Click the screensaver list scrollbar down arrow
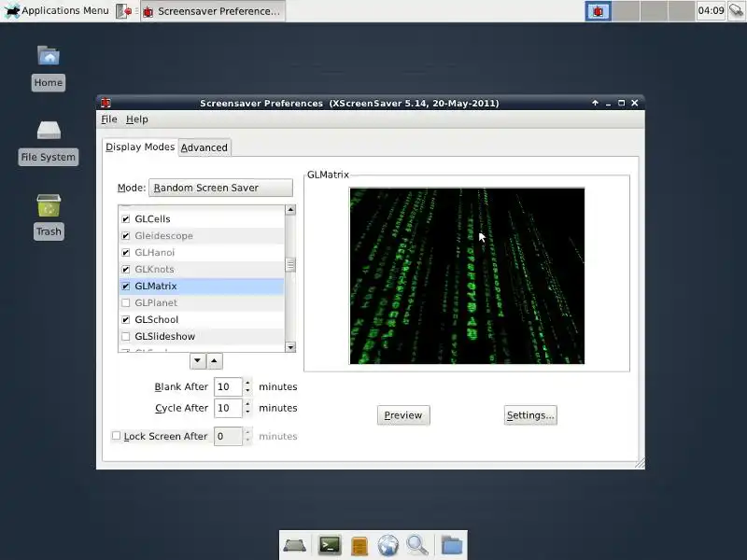747x560 pixels. coord(290,346)
